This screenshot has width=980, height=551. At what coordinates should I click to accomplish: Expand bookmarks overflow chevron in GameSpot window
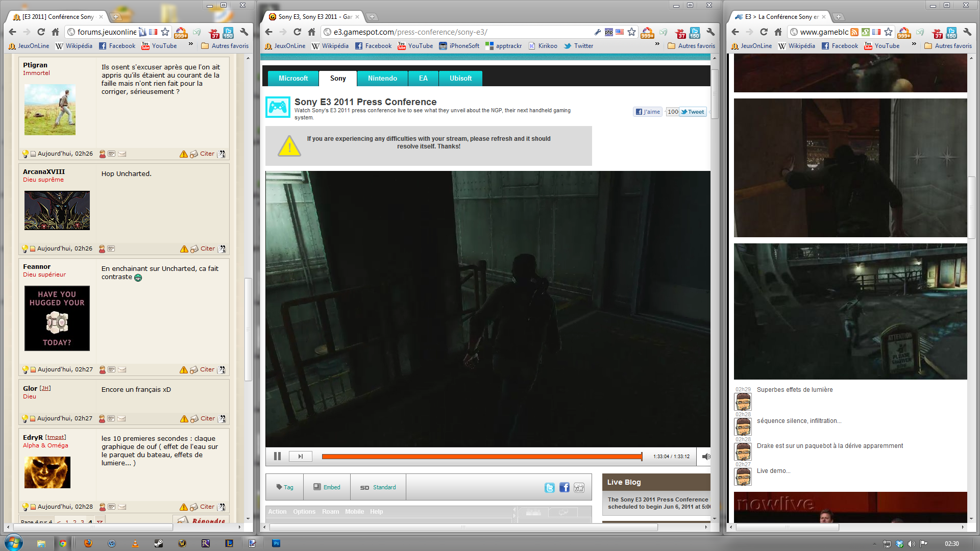[657, 45]
